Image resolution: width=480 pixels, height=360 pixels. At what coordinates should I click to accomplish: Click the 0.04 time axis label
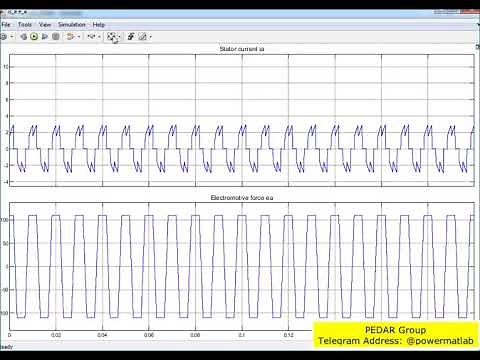pyautogui.click(x=102, y=335)
